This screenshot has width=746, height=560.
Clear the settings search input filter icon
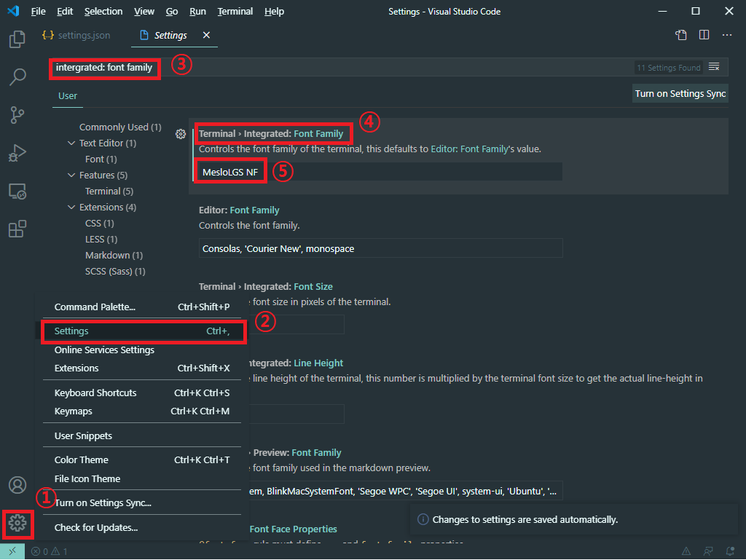[714, 66]
